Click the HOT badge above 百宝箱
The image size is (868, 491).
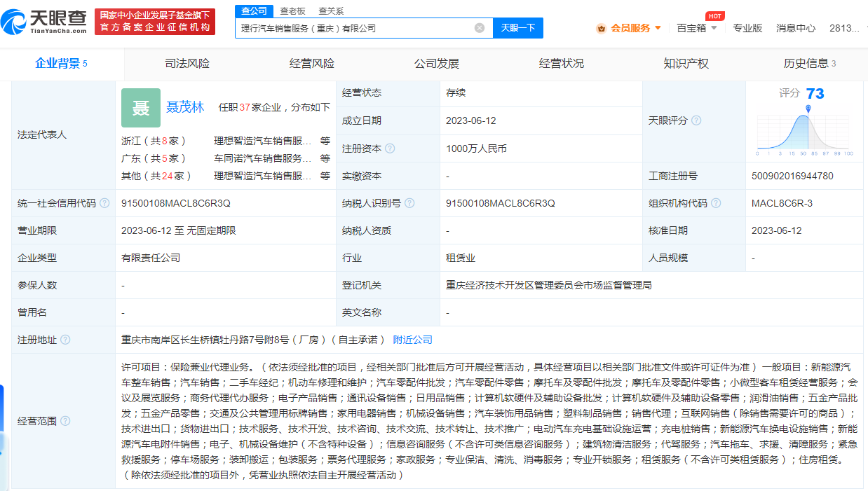(715, 16)
